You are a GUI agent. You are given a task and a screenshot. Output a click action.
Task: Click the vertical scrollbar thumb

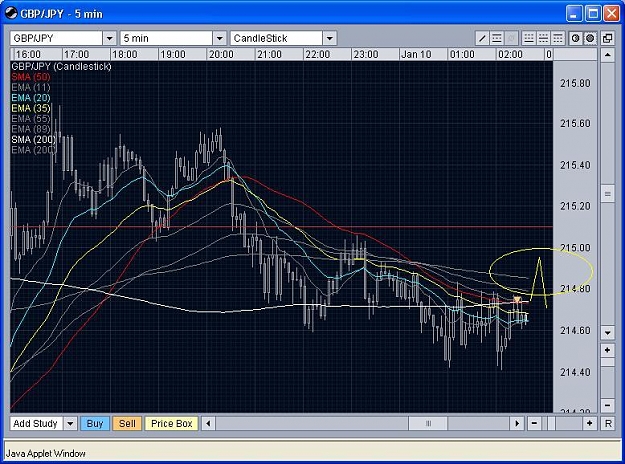(607, 194)
